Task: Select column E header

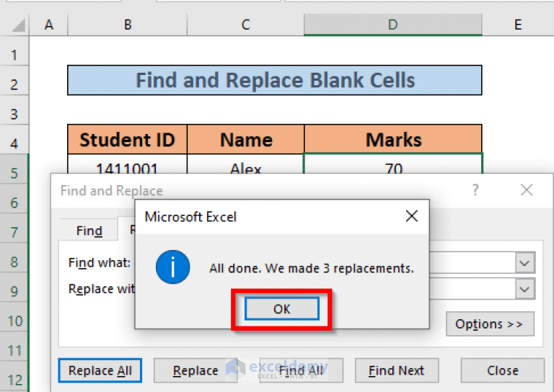Action: pyautogui.click(x=518, y=24)
